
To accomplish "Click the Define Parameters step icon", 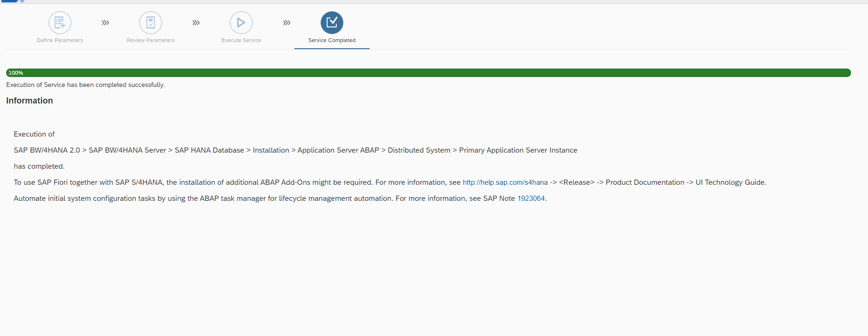I will [x=60, y=23].
